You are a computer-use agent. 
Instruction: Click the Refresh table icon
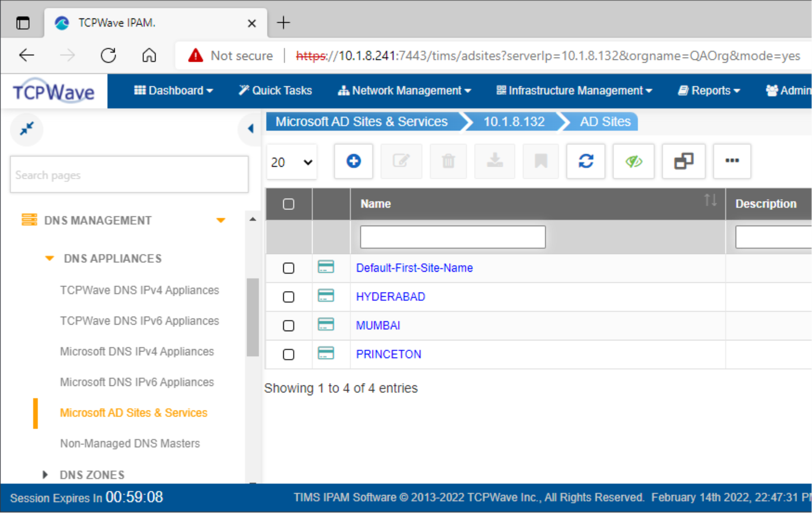(x=586, y=161)
